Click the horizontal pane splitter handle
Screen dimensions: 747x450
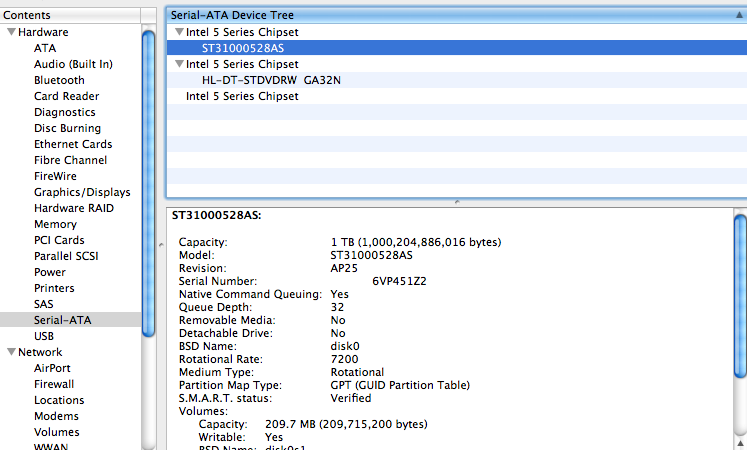pos(457,202)
